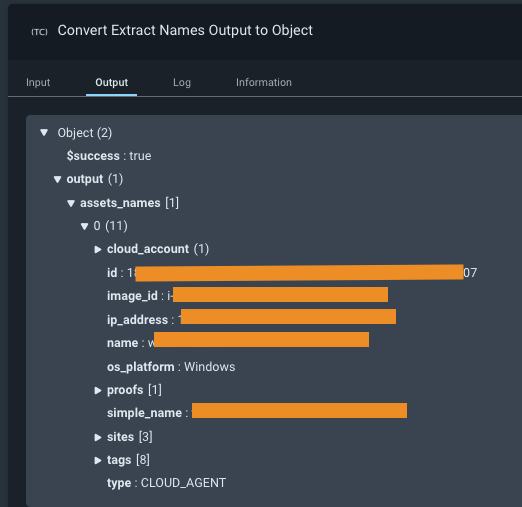The height and width of the screenshot is (507, 522).
Task: Switch to the Input tab
Action: (38, 82)
